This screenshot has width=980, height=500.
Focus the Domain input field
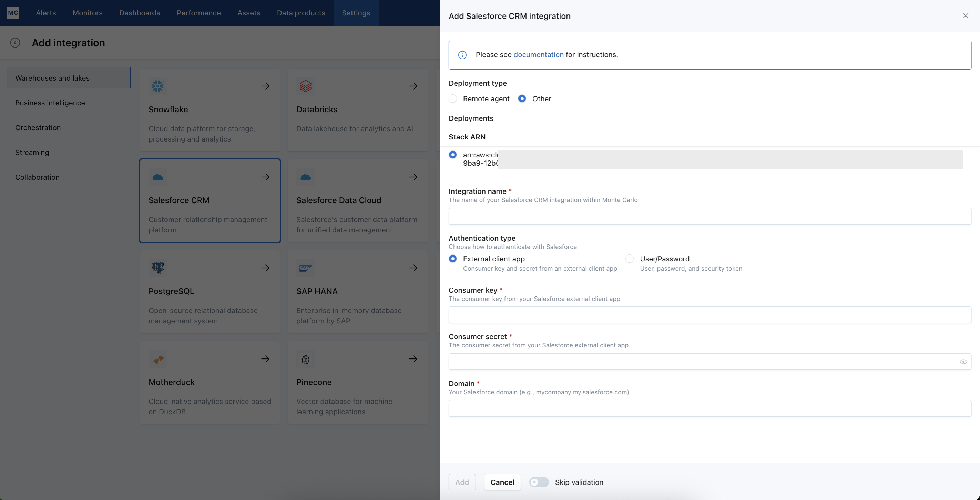[x=710, y=408]
